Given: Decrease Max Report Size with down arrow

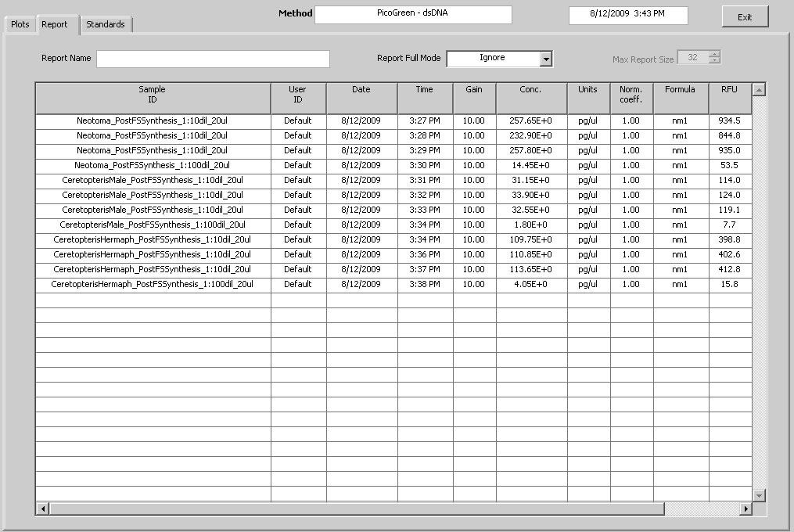Looking at the screenshot, I should click(714, 60).
